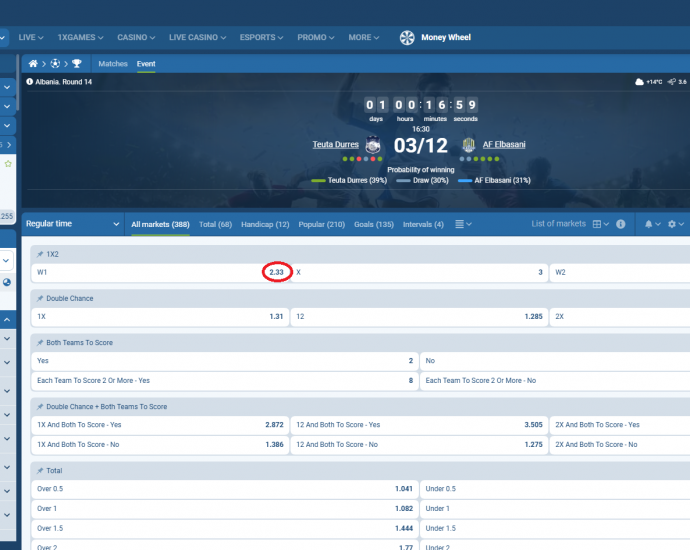690x550 pixels.
Task: Pin the Total market section
Action: point(40,470)
